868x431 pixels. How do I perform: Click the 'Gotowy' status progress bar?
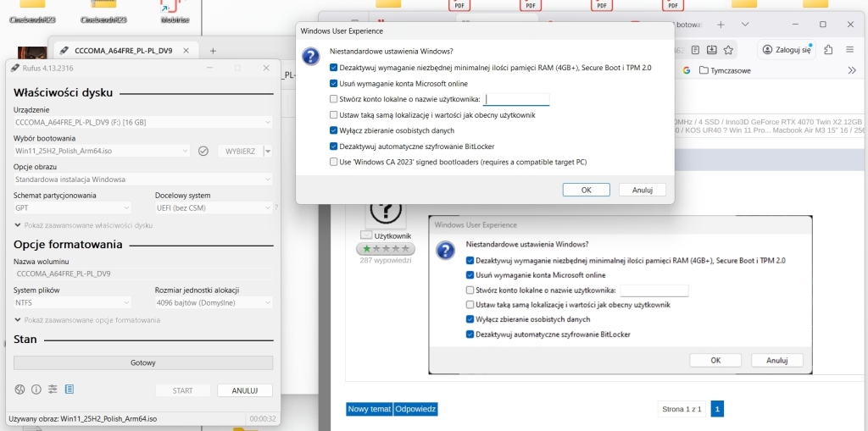point(142,362)
